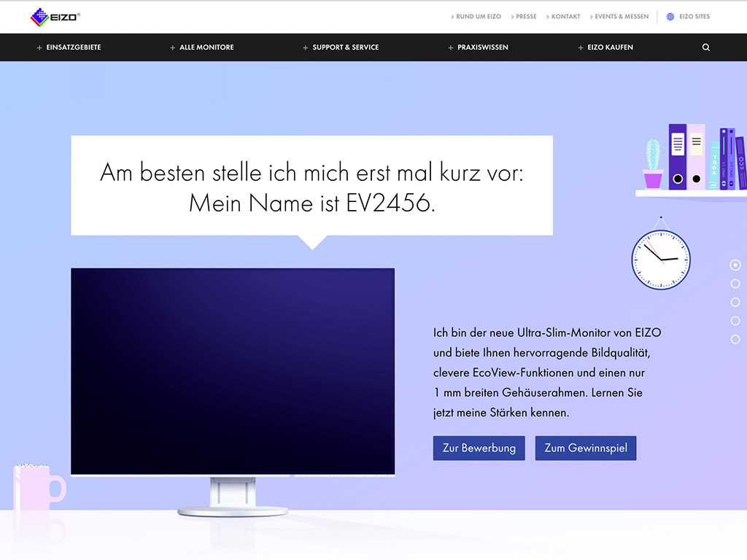Select the first slide indicator dot

[x=735, y=265]
